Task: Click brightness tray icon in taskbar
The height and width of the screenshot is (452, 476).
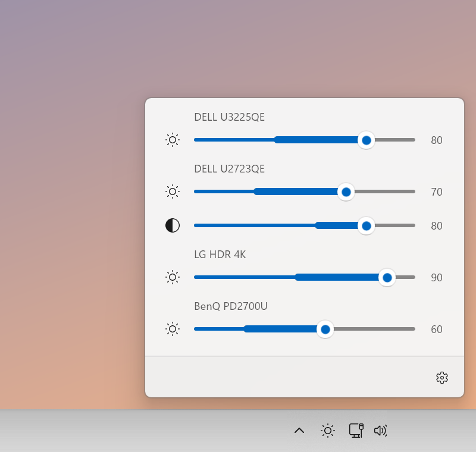Action: click(328, 431)
